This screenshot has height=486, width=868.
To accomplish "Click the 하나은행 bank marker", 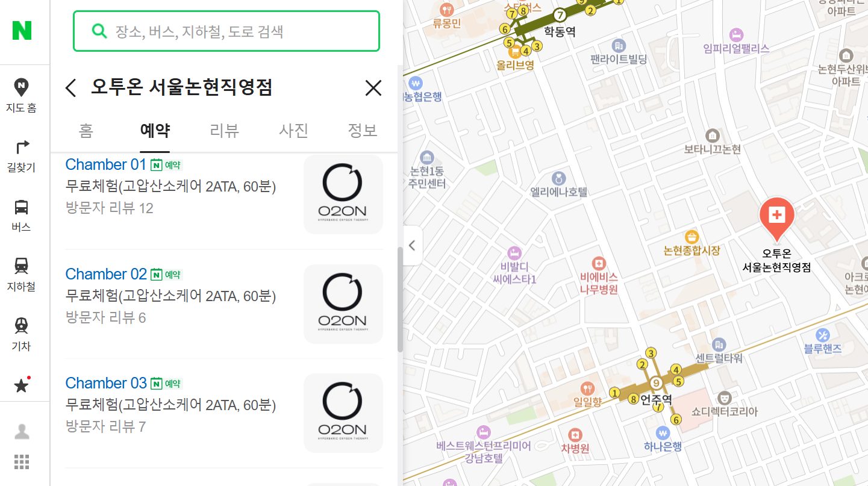I will (x=663, y=432).
